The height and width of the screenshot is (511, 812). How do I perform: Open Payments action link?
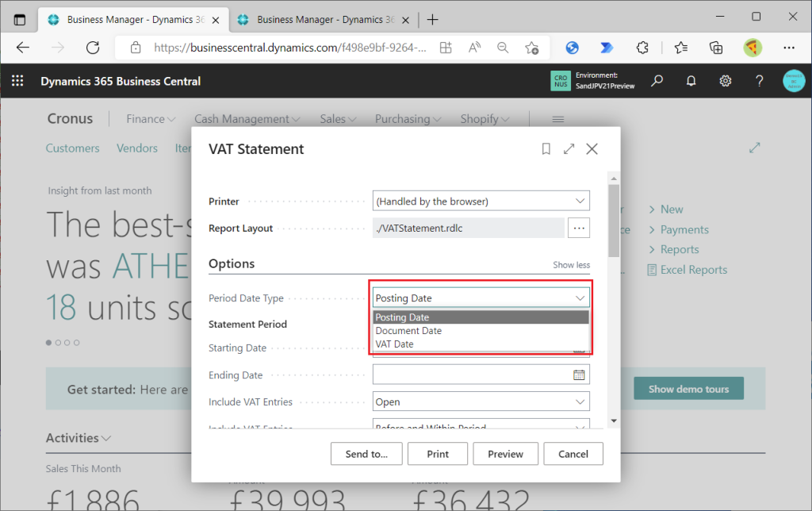(x=684, y=229)
